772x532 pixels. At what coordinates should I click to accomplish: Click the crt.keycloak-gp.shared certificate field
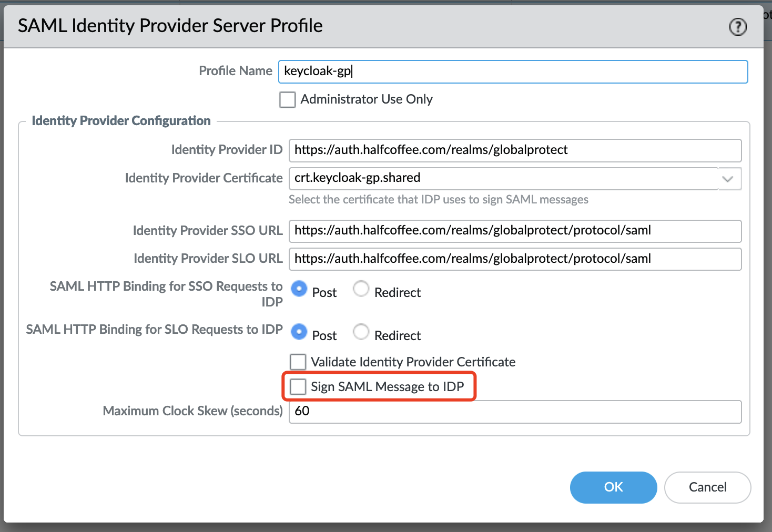(503, 179)
